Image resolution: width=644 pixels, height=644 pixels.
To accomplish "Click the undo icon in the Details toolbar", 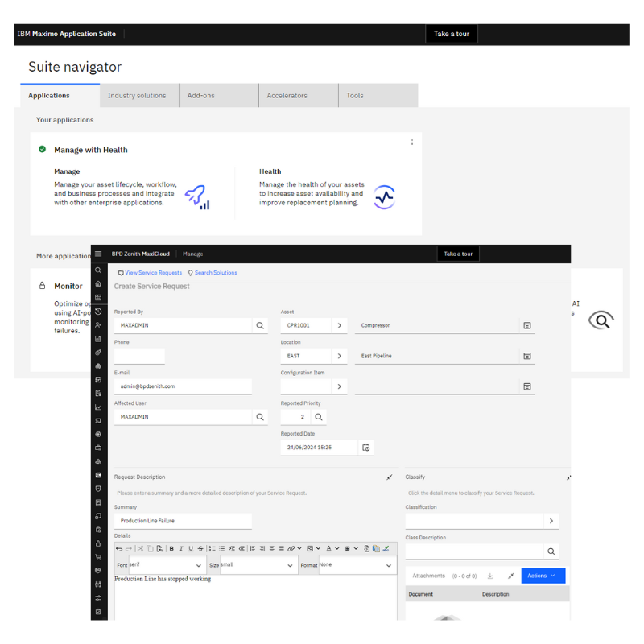I will (x=118, y=547).
